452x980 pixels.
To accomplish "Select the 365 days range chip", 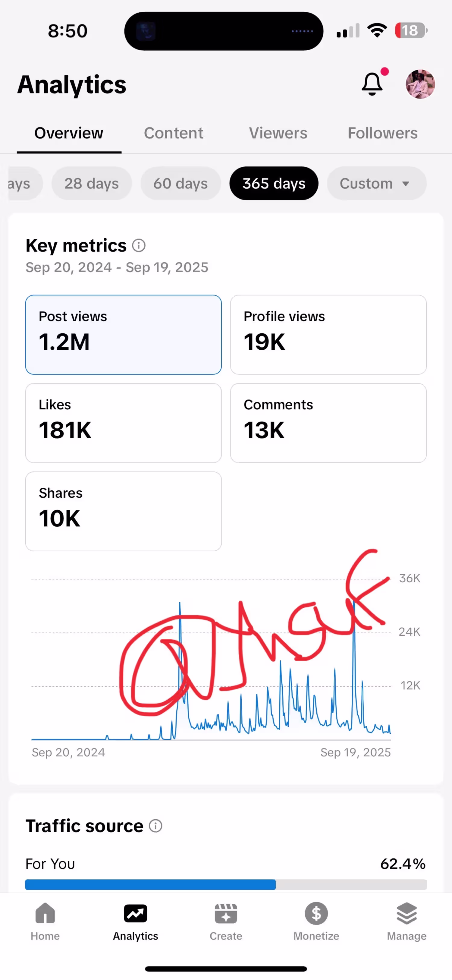I will 274,183.
